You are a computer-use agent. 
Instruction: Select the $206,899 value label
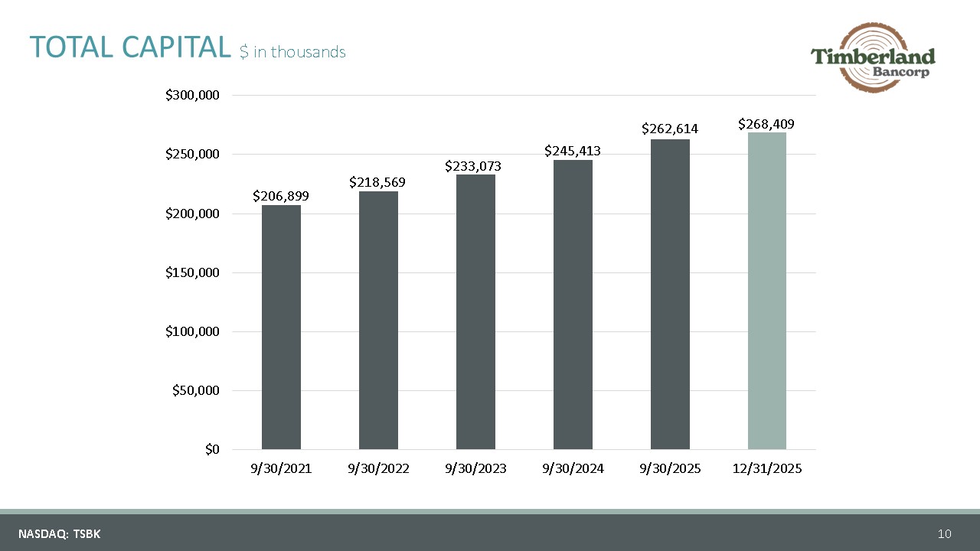tap(281, 196)
